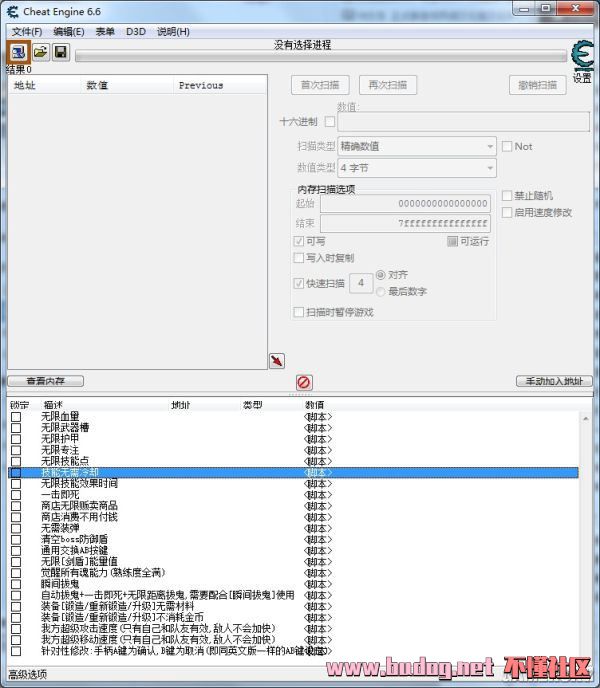Image resolution: width=600 pixels, height=688 pixels.
Task: Click red arrow add-to-address-list icon
Action: 277,361
